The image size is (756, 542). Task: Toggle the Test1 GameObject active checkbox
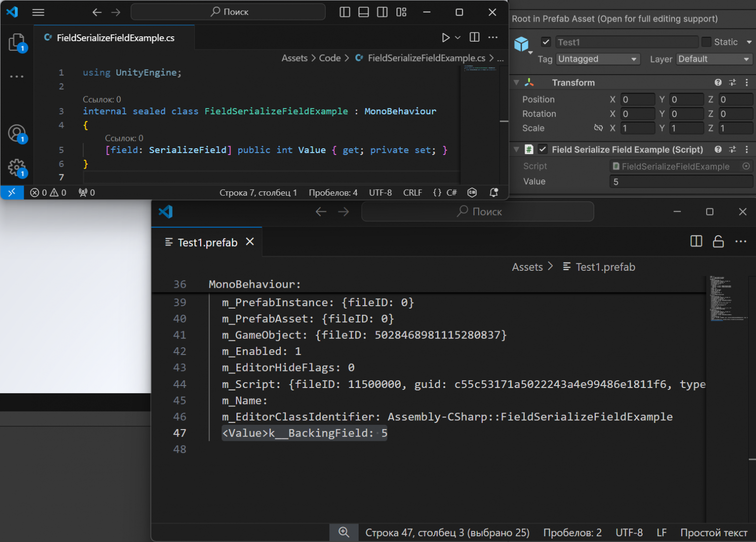[546, 42]
